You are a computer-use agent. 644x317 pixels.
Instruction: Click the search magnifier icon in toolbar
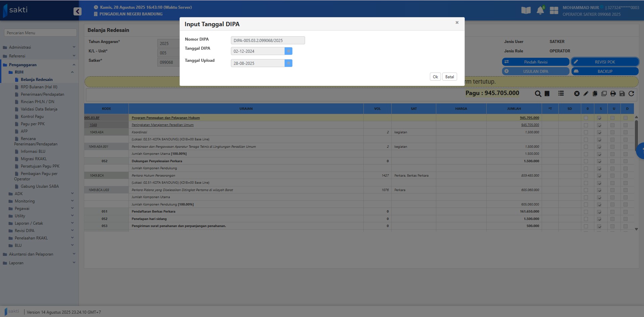point(538,94)
